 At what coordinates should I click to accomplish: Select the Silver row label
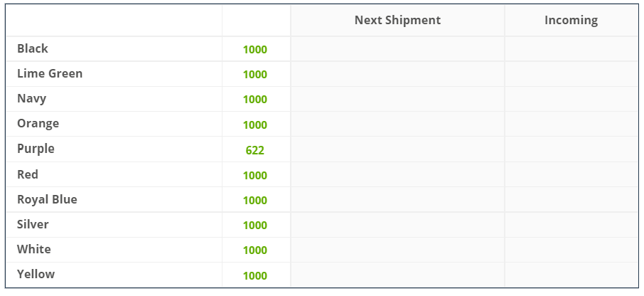point(33,224)
